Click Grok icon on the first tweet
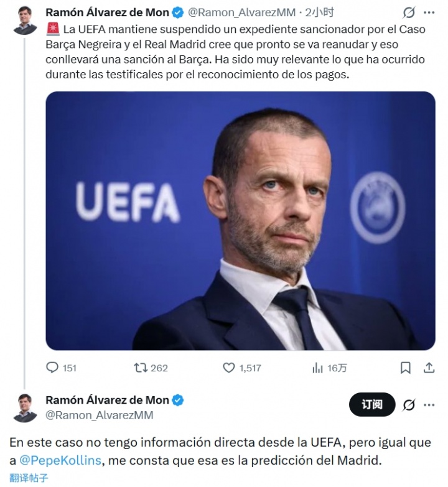Screen dimensions: 448x487 click(x=409, y=12)
